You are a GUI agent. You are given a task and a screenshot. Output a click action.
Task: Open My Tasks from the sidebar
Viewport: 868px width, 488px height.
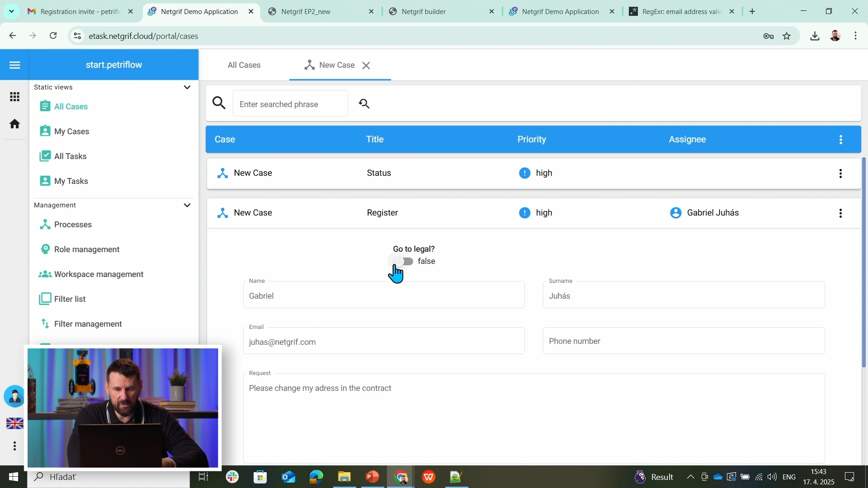71,181
